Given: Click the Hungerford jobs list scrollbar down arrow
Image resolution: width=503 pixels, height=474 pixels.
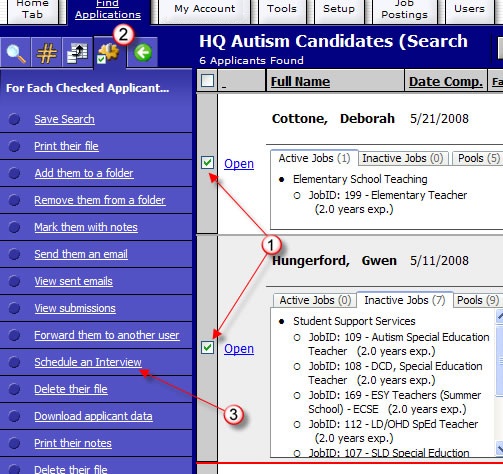Looking at the screenshot, I should pos(499,448).
